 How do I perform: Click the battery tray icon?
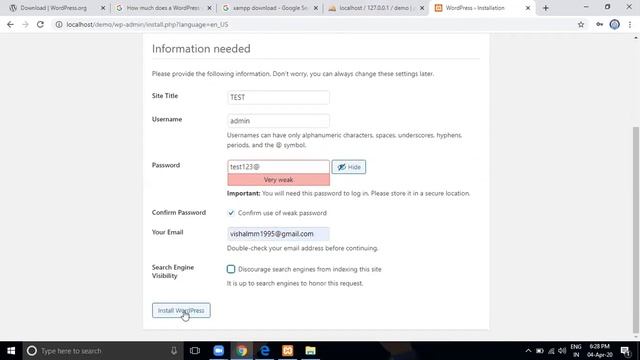point(540,351)
